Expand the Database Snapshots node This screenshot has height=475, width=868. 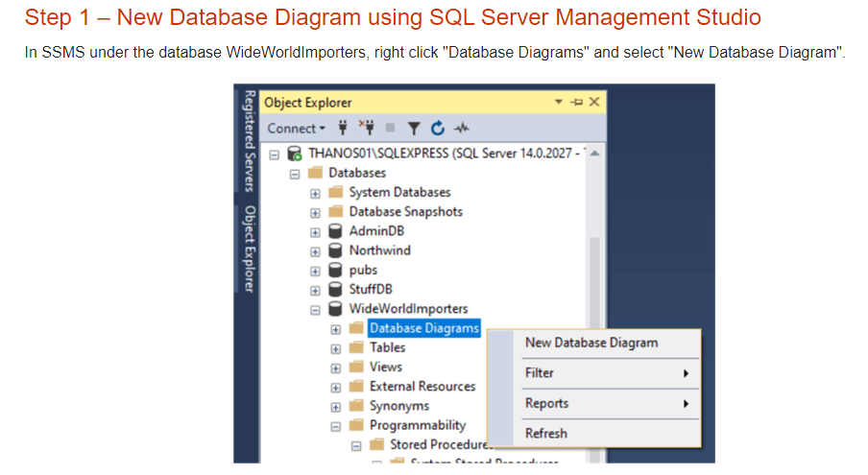[x=315, y=213]
